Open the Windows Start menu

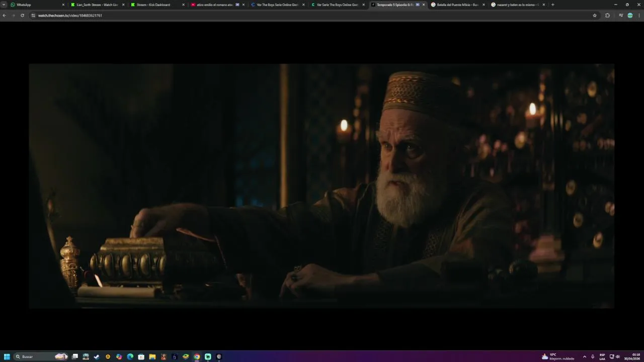pyautogui.click(x=7, y=356)
